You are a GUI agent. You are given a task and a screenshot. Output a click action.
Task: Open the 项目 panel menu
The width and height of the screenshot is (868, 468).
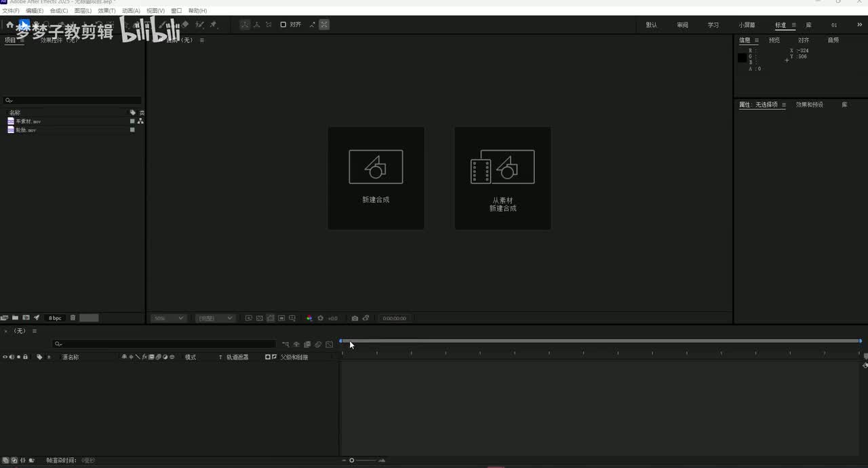tap(22, 40)
